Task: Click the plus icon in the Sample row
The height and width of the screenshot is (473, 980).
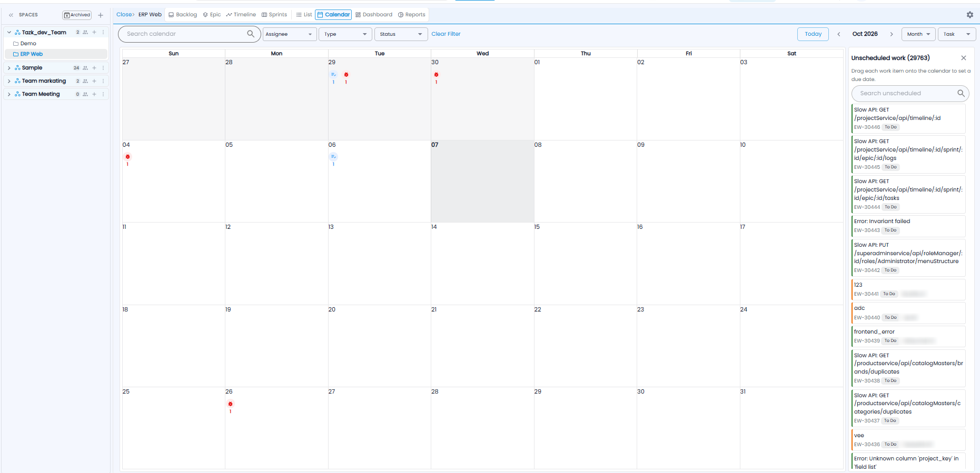Action: (94, 68)
